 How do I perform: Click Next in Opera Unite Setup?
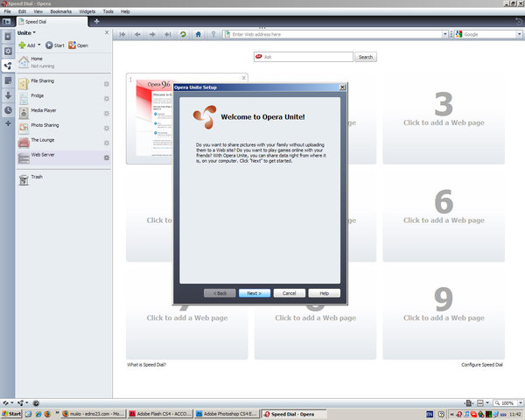pos(255,293)
